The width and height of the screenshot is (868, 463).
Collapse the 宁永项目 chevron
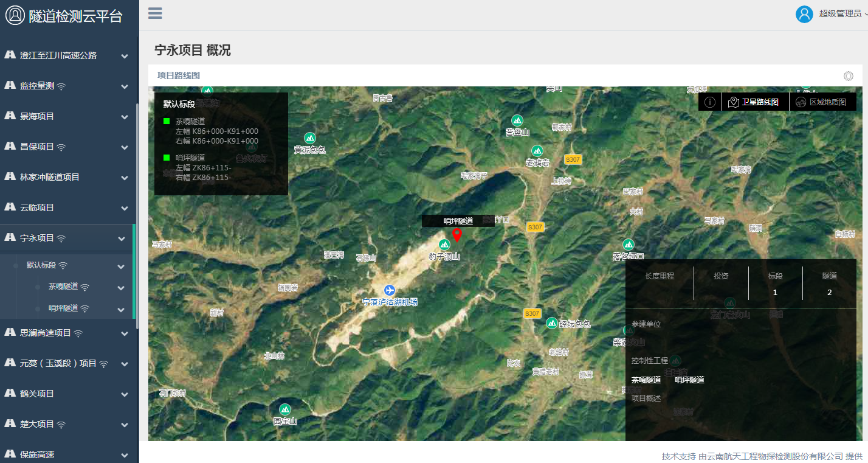pos(122,238)
